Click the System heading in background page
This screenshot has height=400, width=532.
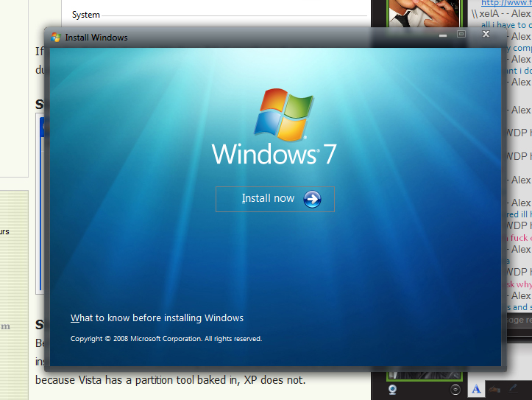86,15
